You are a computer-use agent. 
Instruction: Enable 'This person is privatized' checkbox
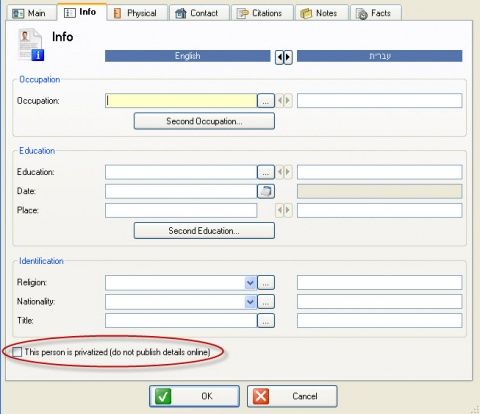click(17, 352)
